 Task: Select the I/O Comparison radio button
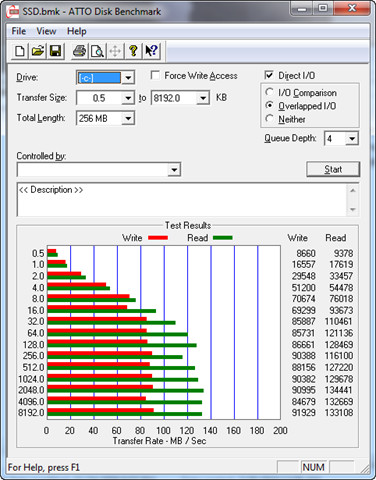coord(269,92)
